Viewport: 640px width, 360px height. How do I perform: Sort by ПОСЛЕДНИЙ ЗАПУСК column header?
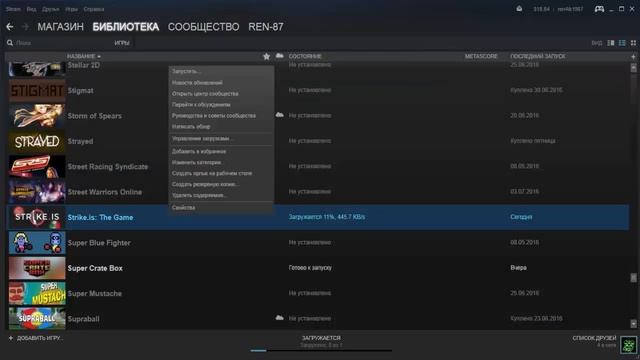(538, 56)
